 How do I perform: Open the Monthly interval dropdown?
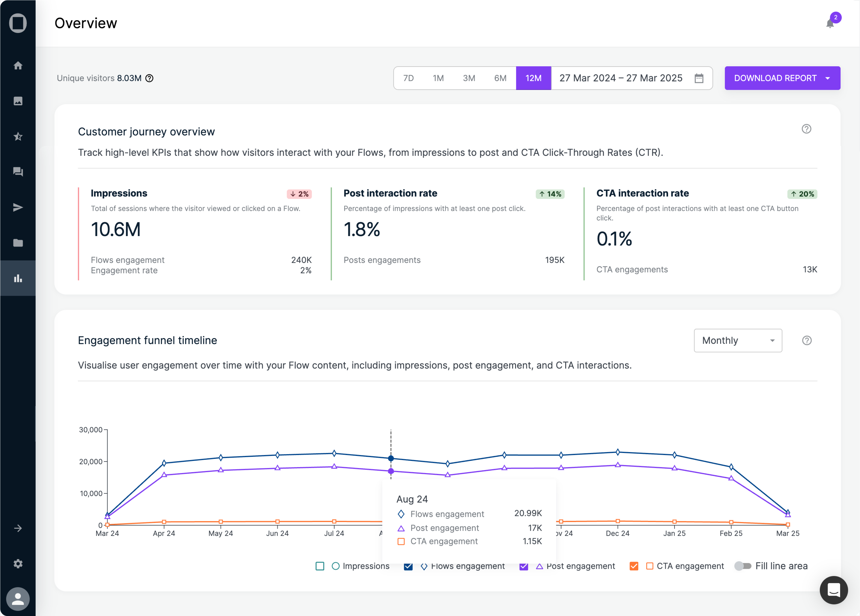pos(738,340)
